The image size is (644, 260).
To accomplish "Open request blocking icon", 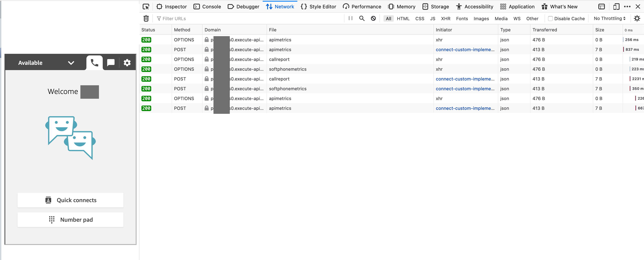I will (x=373, y=18).
